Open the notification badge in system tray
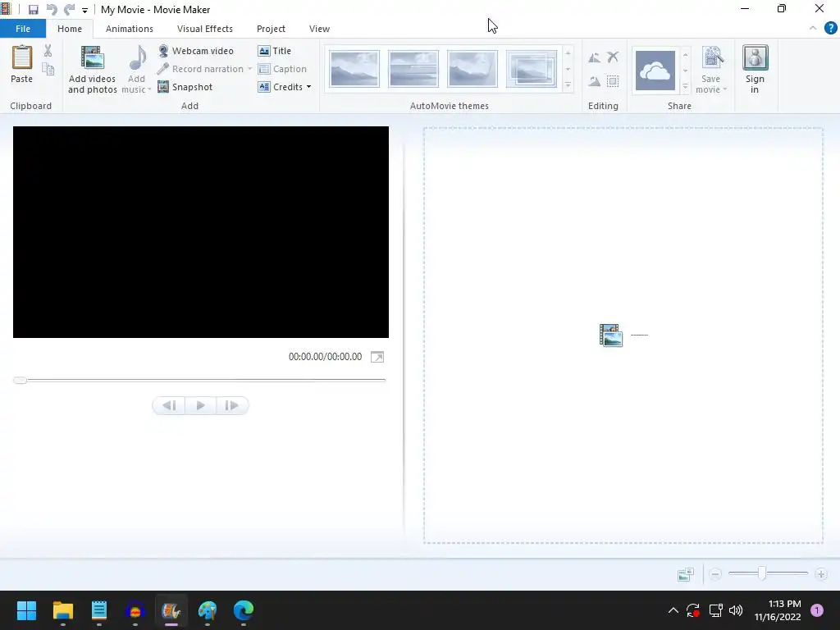Viewport: 840px width, 630px height. click(x=817, y=610)
